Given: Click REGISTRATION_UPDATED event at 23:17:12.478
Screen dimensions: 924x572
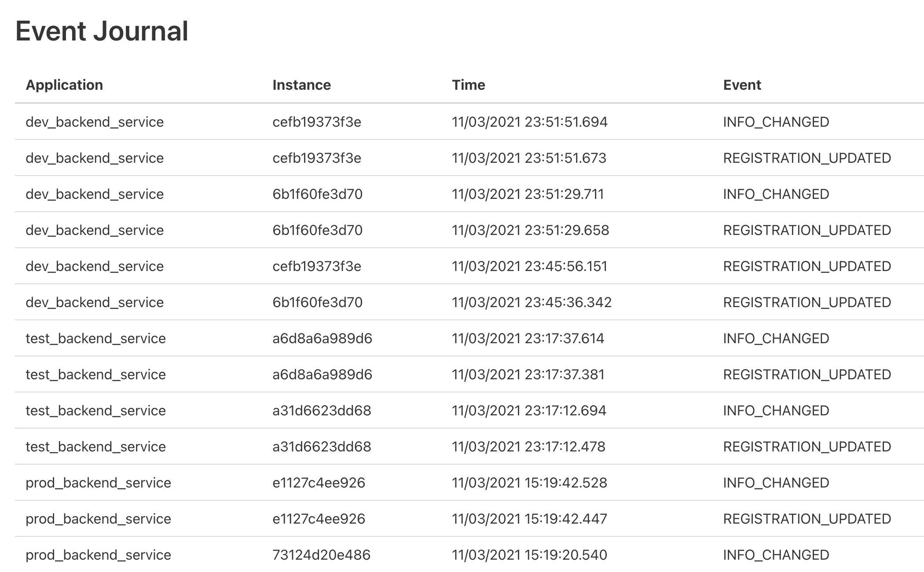Looking at the screenshot, I should [x=807, y=447].
